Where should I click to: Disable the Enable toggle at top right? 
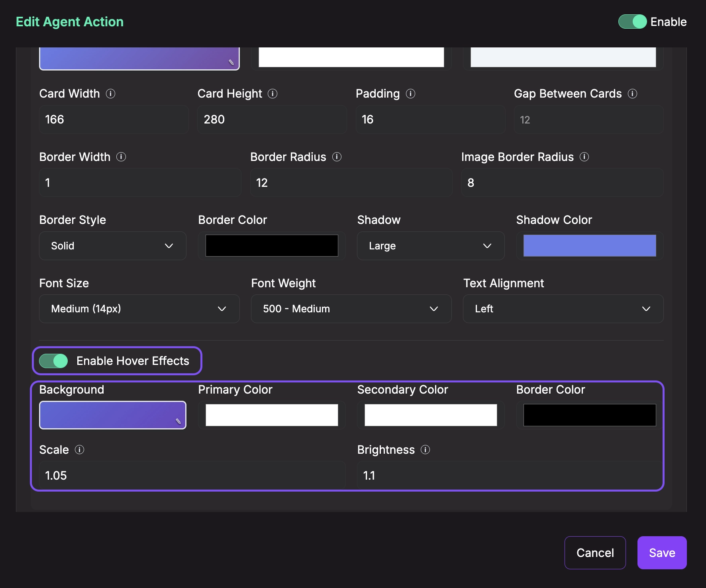pos(633,22)
